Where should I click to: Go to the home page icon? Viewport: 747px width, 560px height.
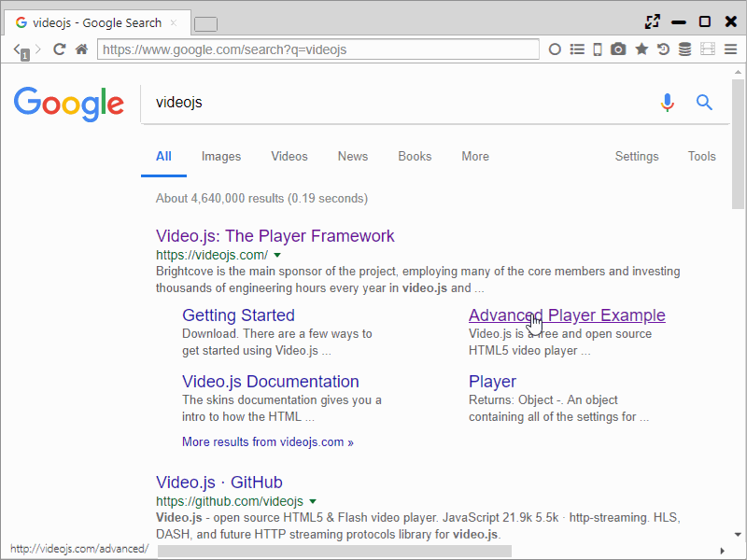point(82,49)
